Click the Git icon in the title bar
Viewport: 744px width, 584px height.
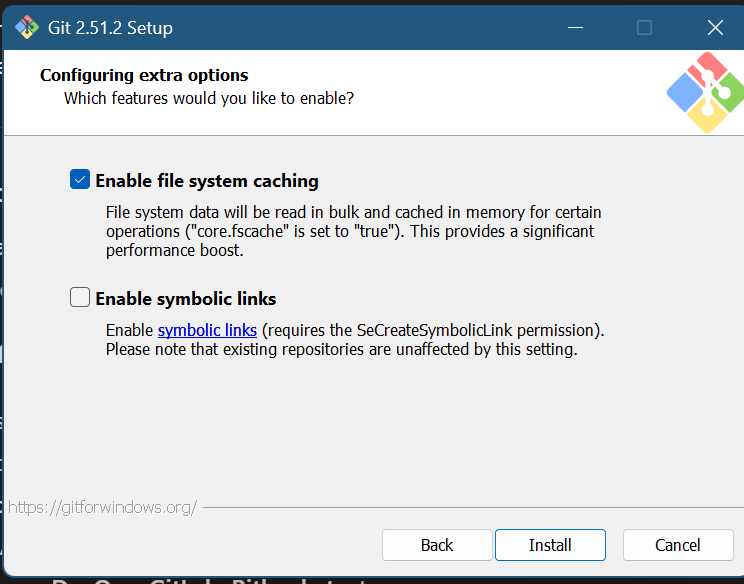tap(25, 27)
